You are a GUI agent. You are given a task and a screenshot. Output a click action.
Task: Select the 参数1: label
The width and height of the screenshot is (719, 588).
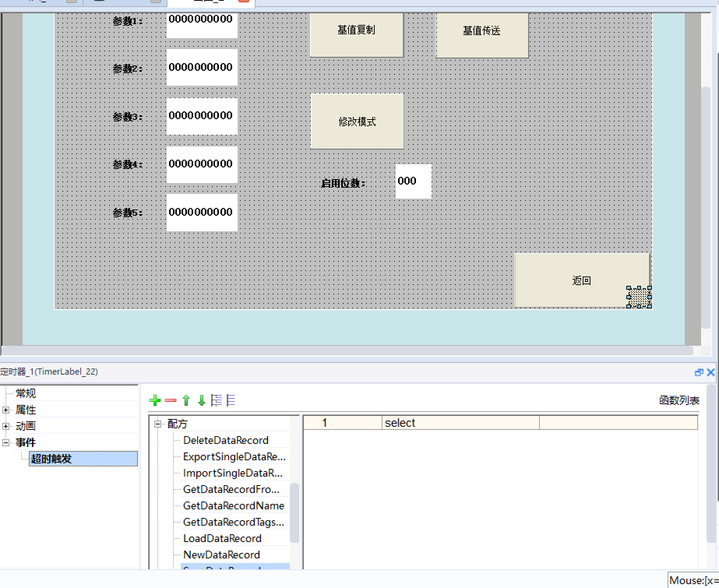(x=128, y=21)
